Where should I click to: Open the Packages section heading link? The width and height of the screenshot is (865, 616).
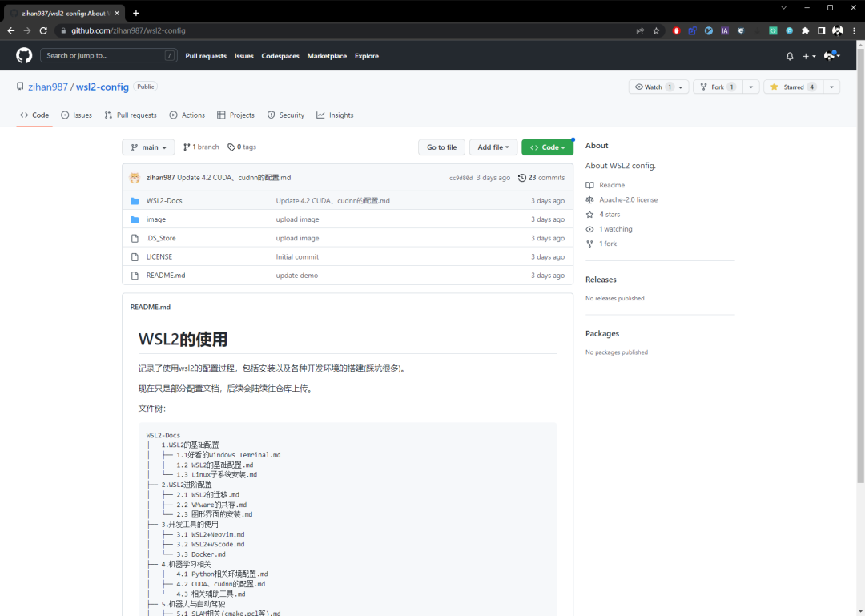click(601, 334)
